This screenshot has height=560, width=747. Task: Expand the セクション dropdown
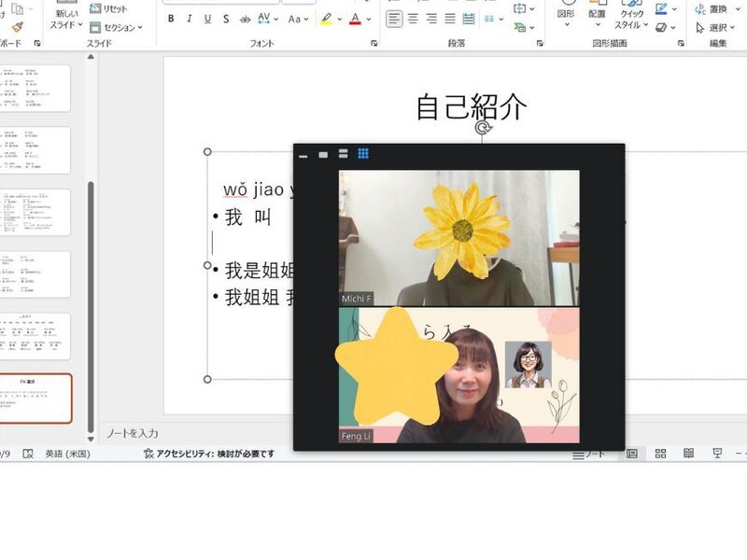(117, 27)
